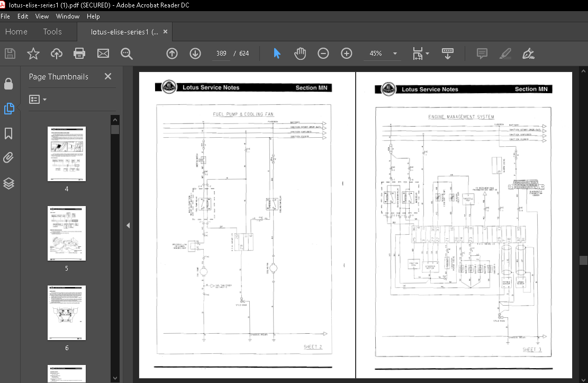Click the 45% zoom value field
588x383 pixels.
pyautogui.click(x=376, y=54)
